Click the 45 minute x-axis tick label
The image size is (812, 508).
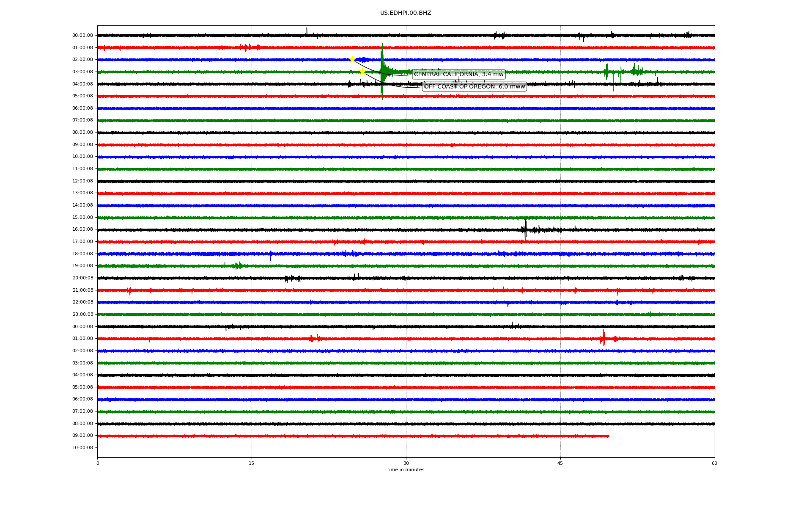560,463
